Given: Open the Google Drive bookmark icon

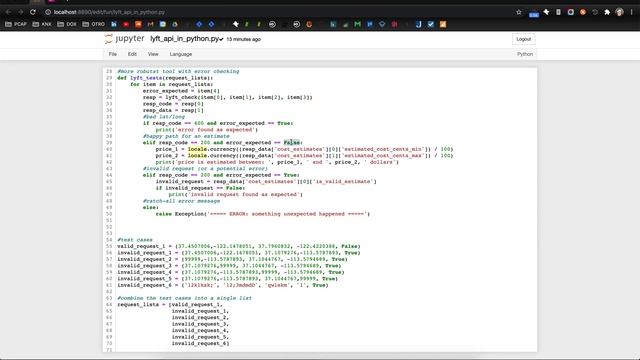Looking at the screenshot, I should 175,24.
